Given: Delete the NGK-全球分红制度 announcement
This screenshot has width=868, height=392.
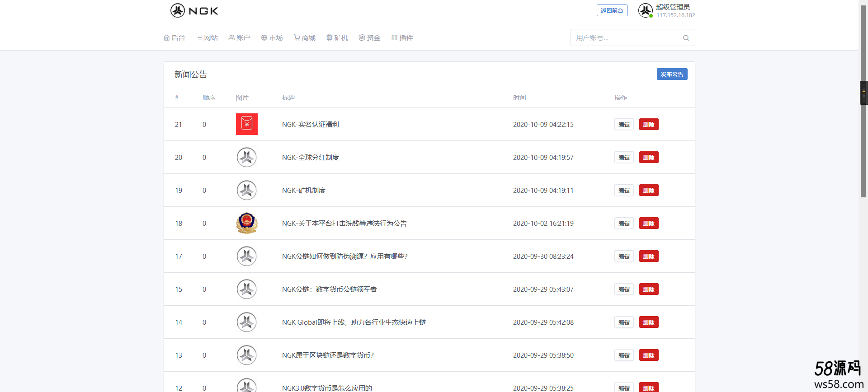Looking at the screenshot, I should pos(649,157).
